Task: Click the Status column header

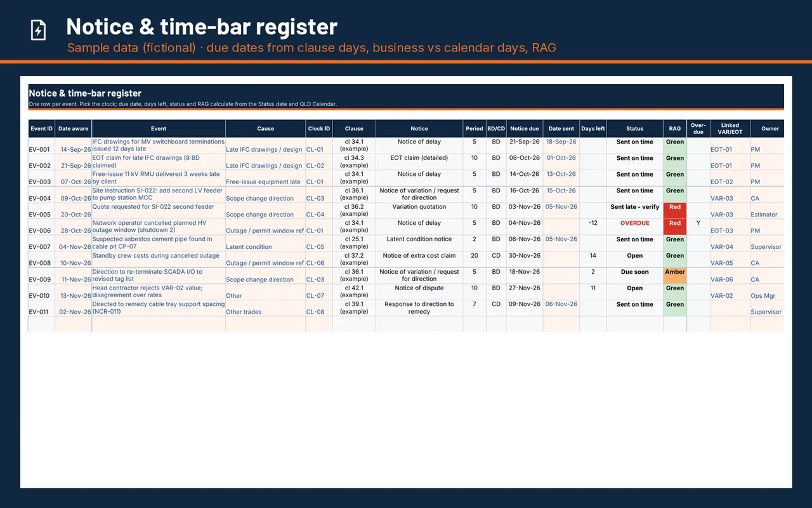Action: 635,128
